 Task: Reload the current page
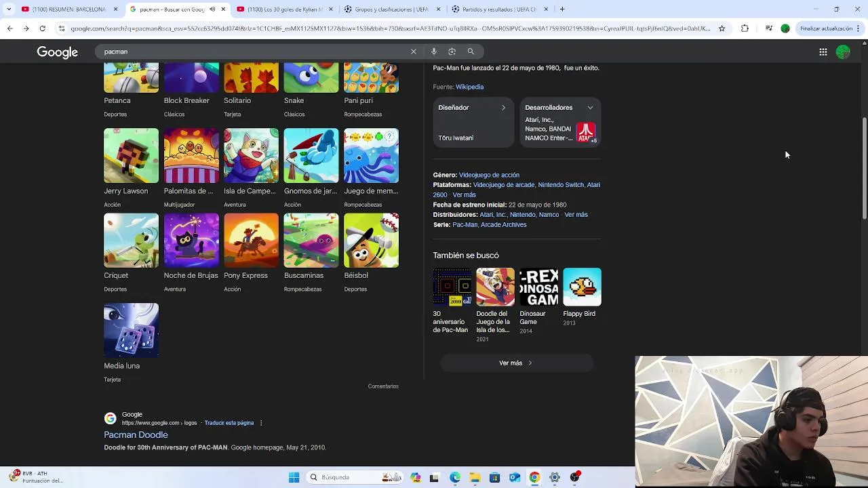[x=42, y=28]
